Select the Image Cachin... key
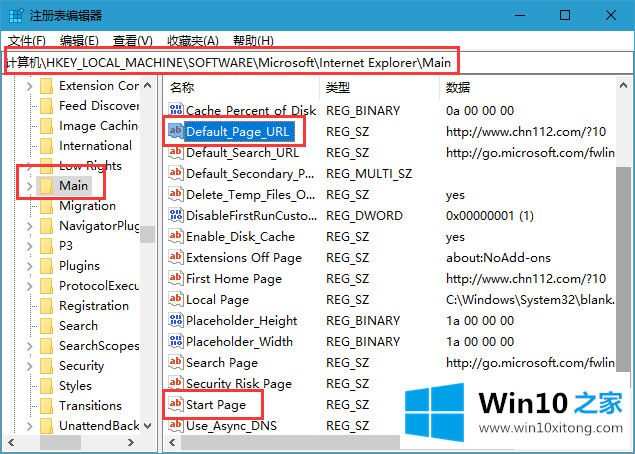This screenshot has width=635, height=454. [99, 126]
